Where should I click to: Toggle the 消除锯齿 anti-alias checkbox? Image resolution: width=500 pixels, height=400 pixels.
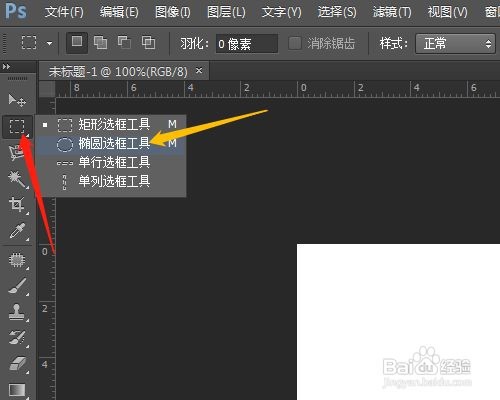(295, 43)
